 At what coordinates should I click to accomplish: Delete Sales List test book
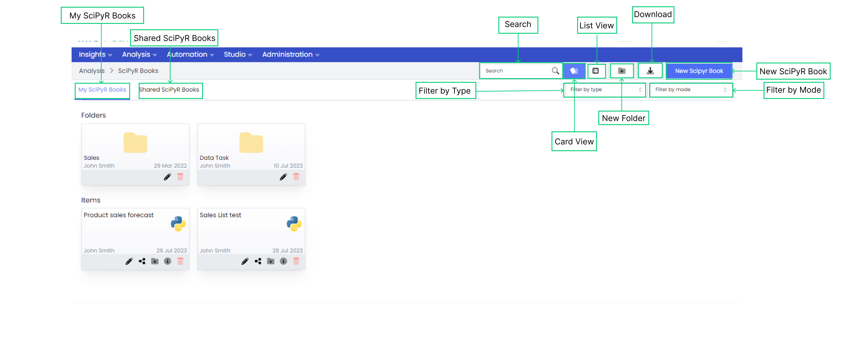point(296,261)
